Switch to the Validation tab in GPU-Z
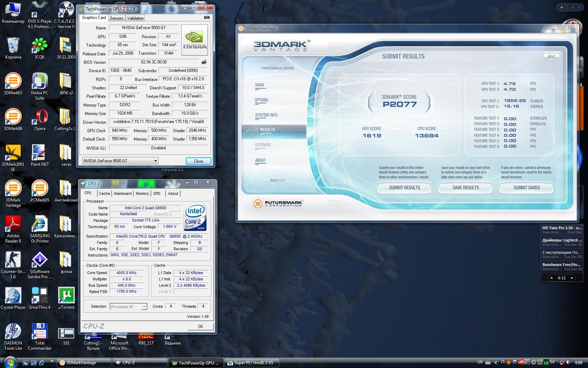 coord(135,18)
